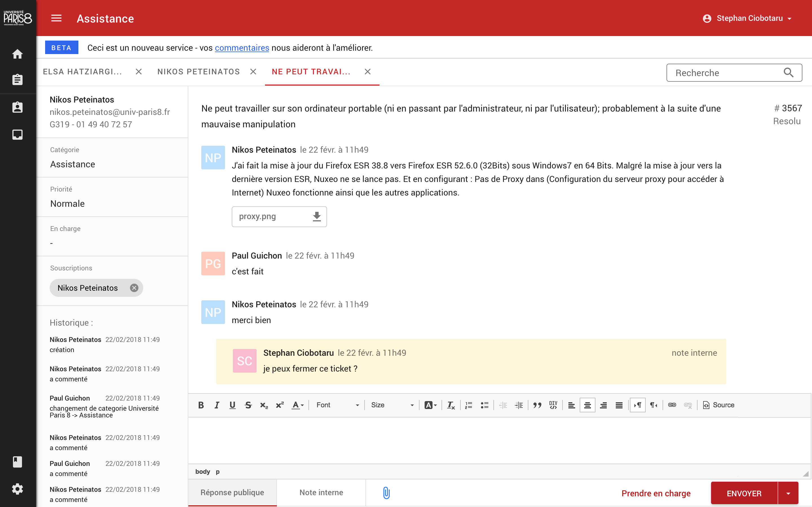Image resolution: width=812 pixels, height=507 pixels.
Task: Click Prendre en charge to take the ticket
Action: tap(656, 493)
